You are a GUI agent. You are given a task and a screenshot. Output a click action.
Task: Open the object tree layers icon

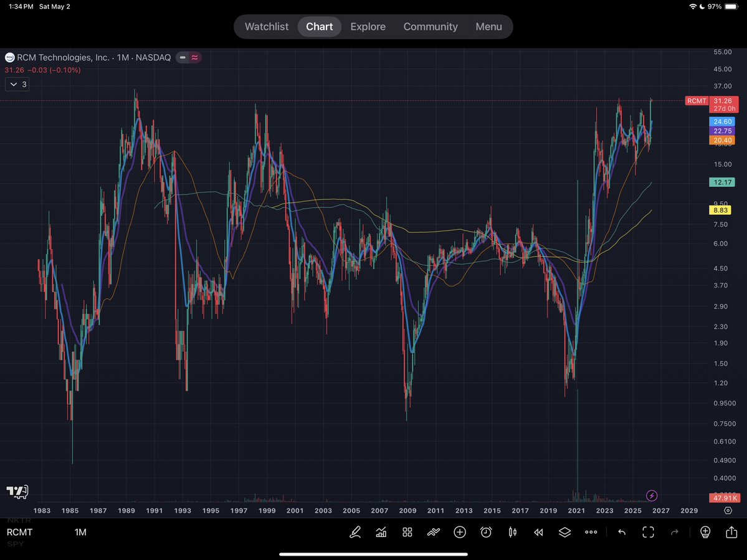coord(564,532)
